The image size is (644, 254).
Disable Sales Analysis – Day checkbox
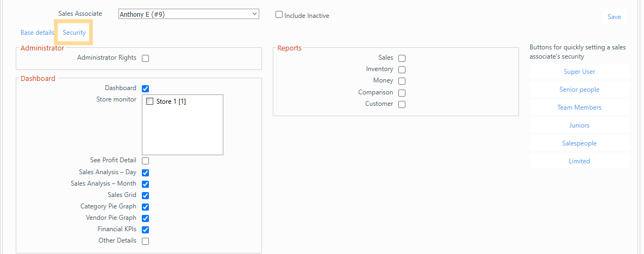tap(146, 173)
